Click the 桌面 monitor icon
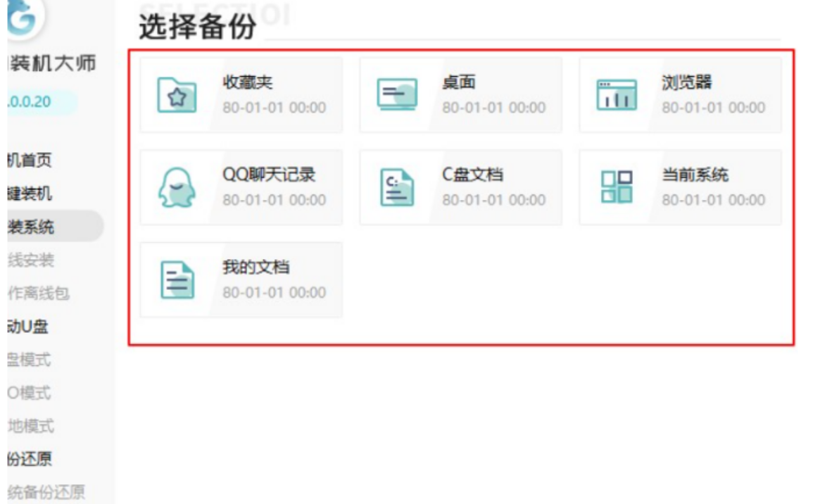Screen dimensions: 813x504 (x=396, y=95)
